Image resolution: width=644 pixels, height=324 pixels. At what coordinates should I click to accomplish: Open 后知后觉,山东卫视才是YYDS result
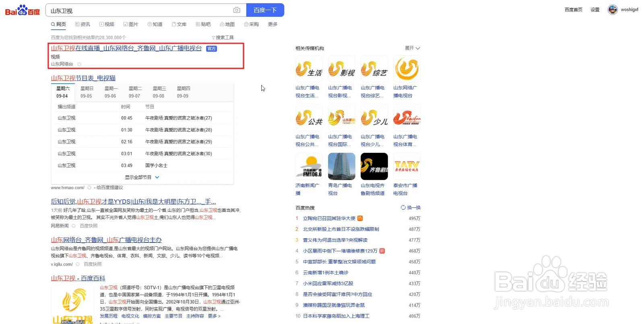(x=133, y=201)
